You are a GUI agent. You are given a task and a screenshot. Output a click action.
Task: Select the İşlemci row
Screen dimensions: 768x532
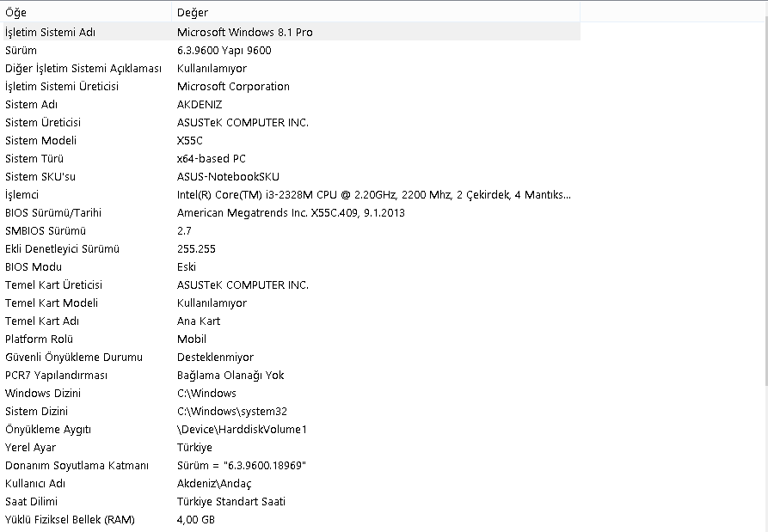(x=22, y=194)
